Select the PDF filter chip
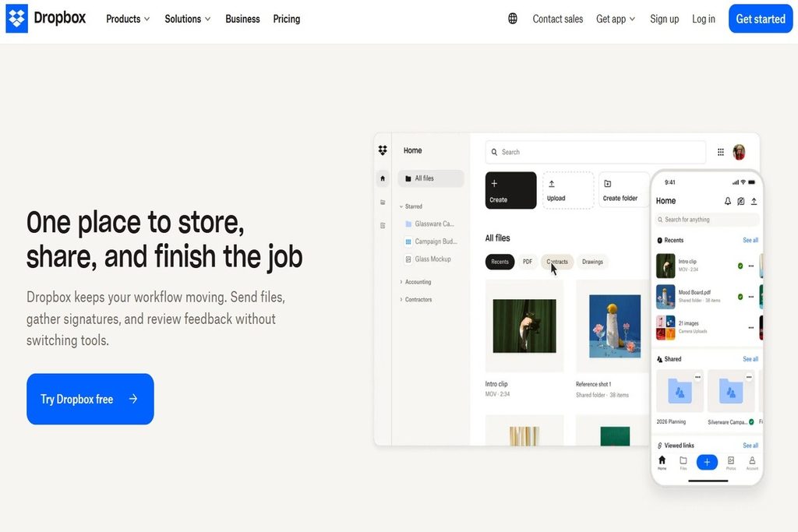 [x=528, y=262]
